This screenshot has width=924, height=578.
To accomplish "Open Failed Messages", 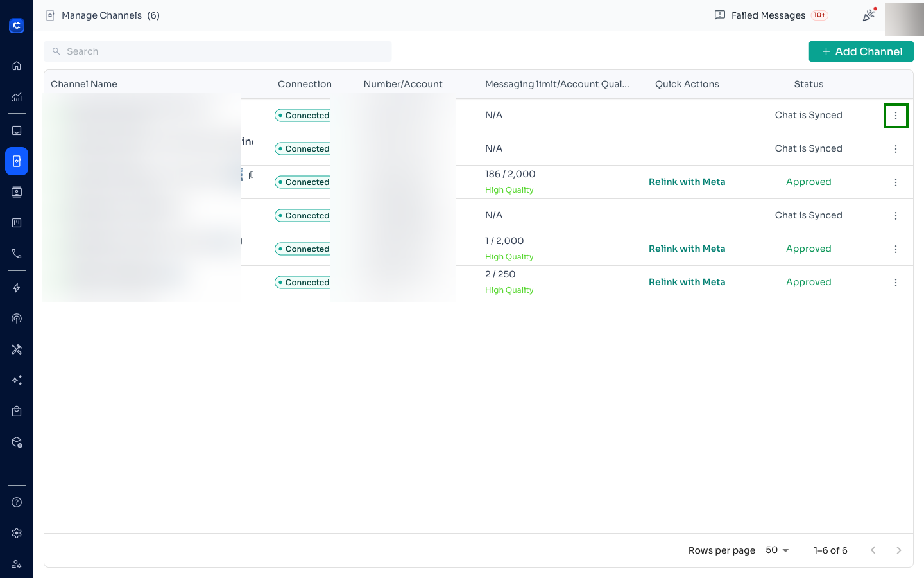I will [768, 15].
